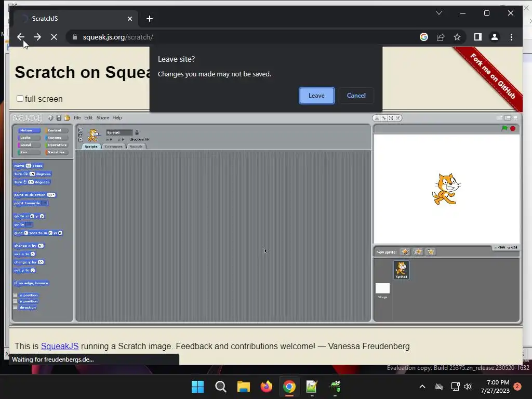532x399 pixels.
Task: Tick the x position reporter checkbox
Action: point(15,295)
